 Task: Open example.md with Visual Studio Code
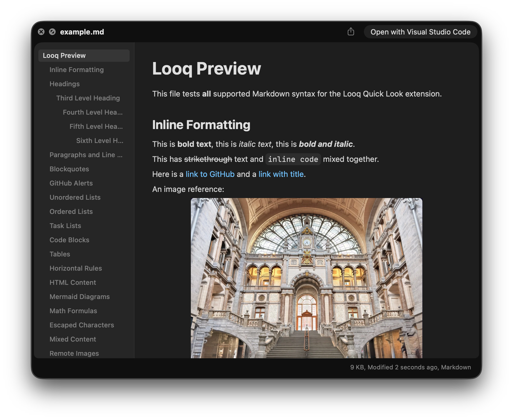click(420, 32)
